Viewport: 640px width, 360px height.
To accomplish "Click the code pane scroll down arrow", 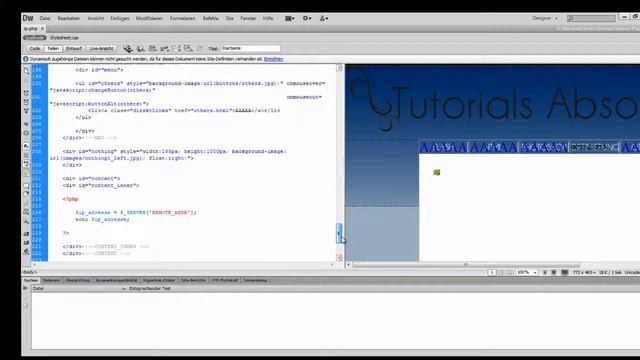I will (339, 258).
